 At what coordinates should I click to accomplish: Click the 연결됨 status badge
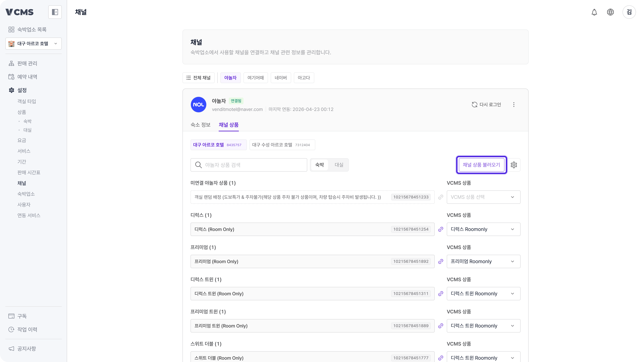(236, 101)
